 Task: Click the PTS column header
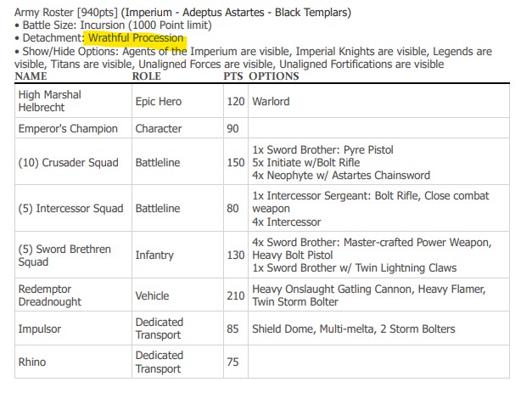coord(232,76)
